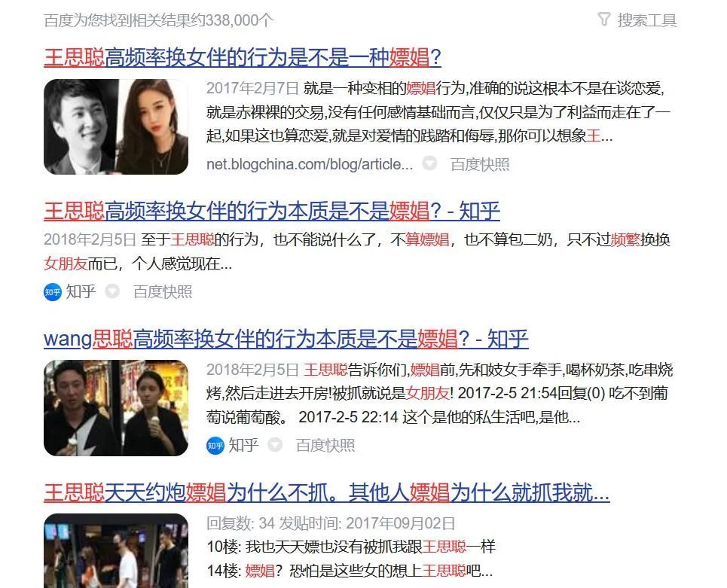Click snippet line 女朋友而已, 个人感觉现在...
727x588 pixels.
(138, 264)
